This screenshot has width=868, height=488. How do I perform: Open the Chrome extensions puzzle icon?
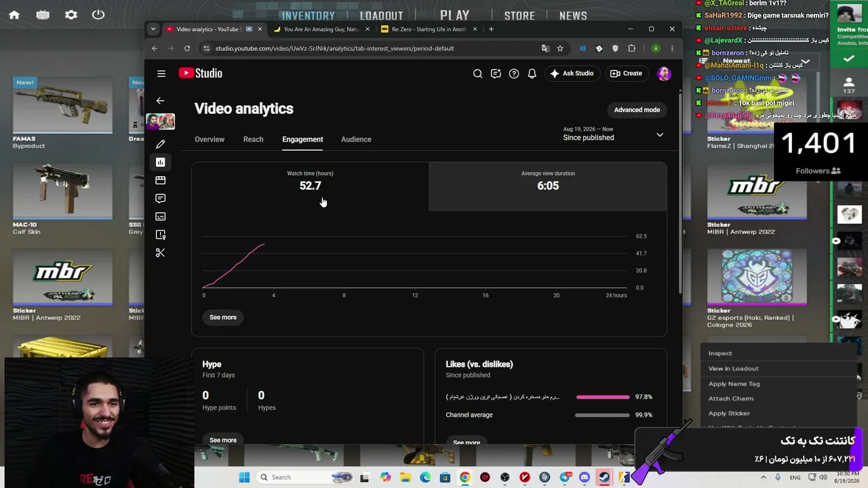coord(632,48)
